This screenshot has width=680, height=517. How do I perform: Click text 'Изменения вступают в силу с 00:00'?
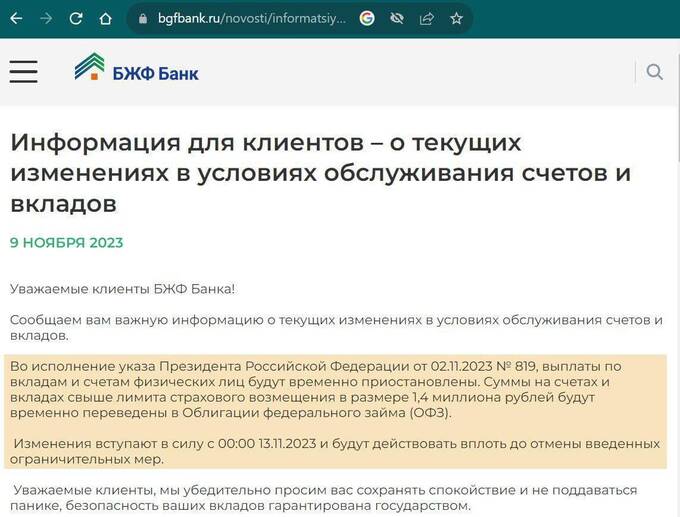coord(335,451)
